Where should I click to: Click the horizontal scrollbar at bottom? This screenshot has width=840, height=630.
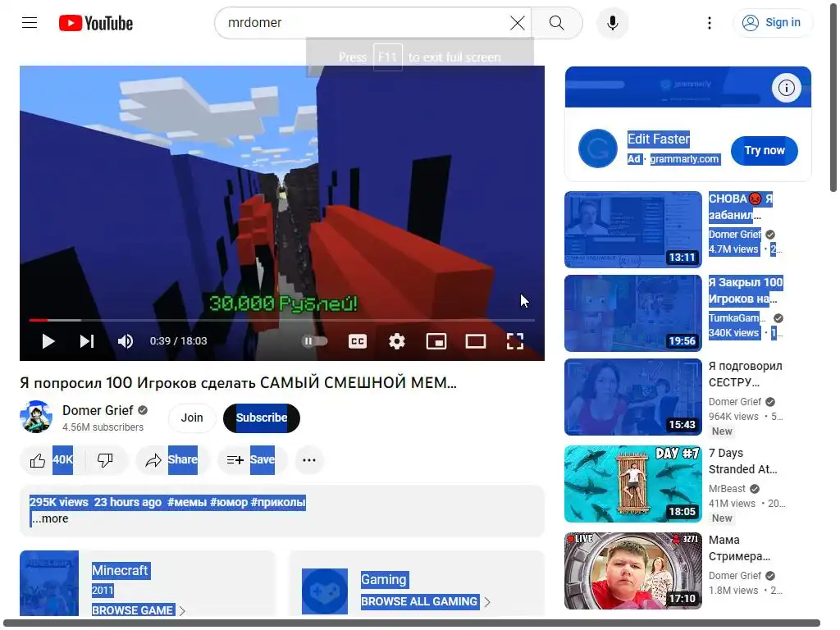pos(412,623)
